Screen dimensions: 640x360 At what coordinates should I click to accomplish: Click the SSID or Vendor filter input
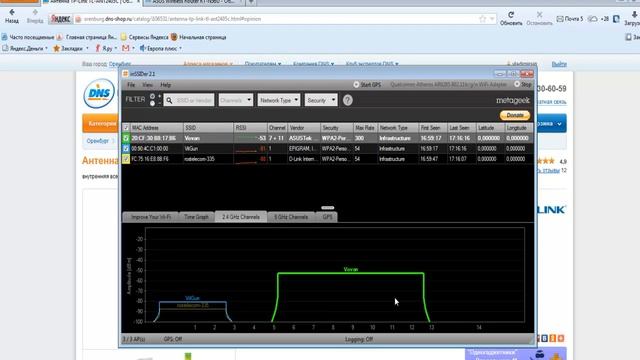click(189, 100)
